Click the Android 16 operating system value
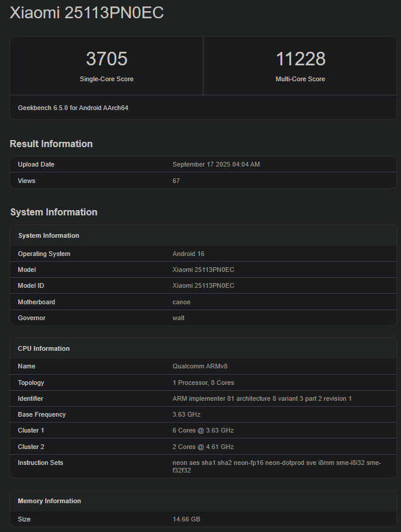The width and height of the screenshot is (401, 532). point(188,254)
